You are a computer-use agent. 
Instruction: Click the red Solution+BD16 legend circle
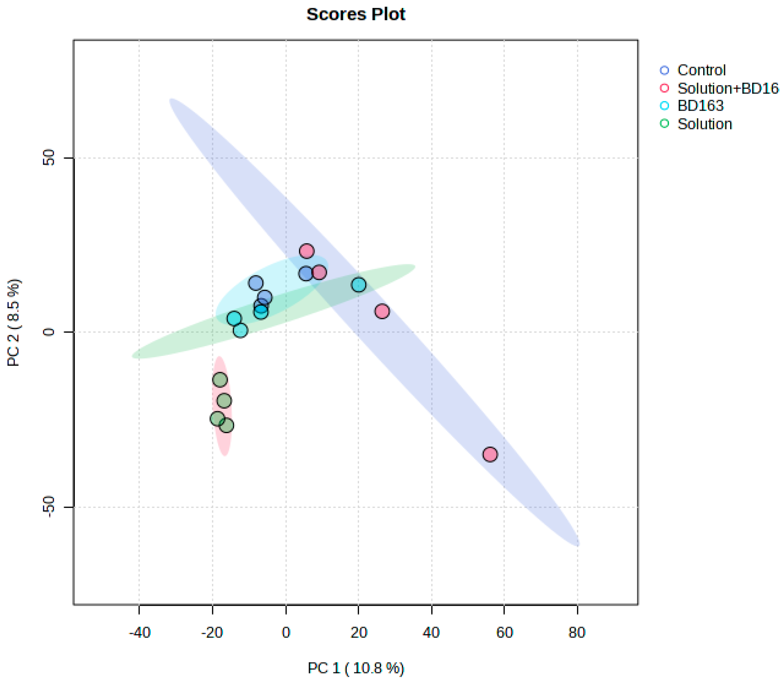click(x=664, y=88)
